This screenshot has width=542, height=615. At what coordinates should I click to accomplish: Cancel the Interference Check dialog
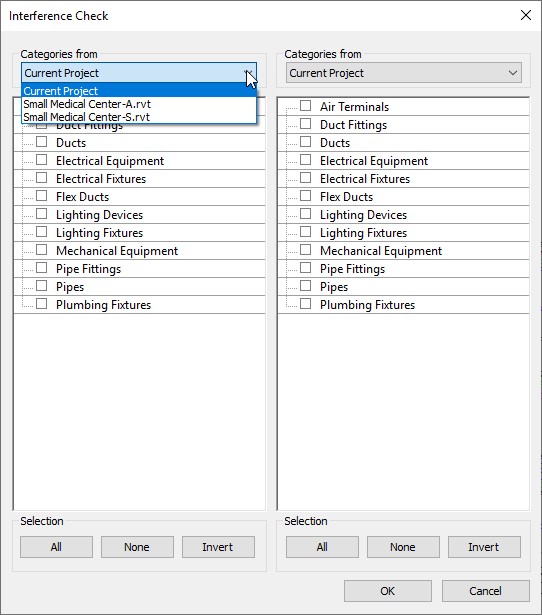pyautogui.click(x=486, y=591)
